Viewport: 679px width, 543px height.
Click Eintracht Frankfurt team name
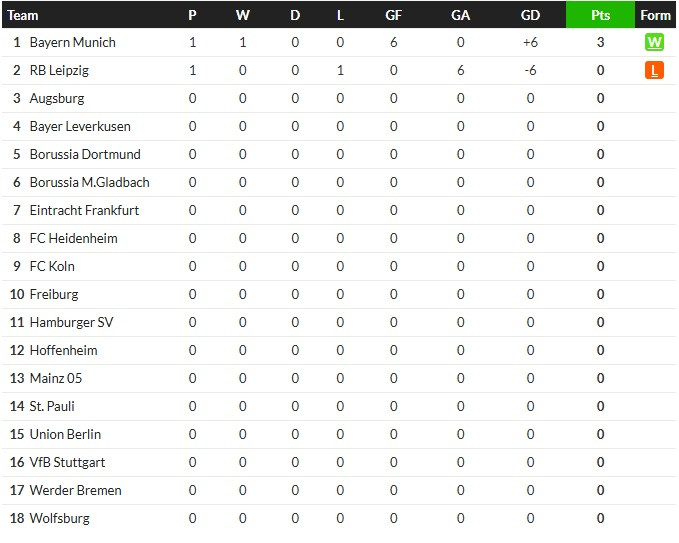[84, 210]
